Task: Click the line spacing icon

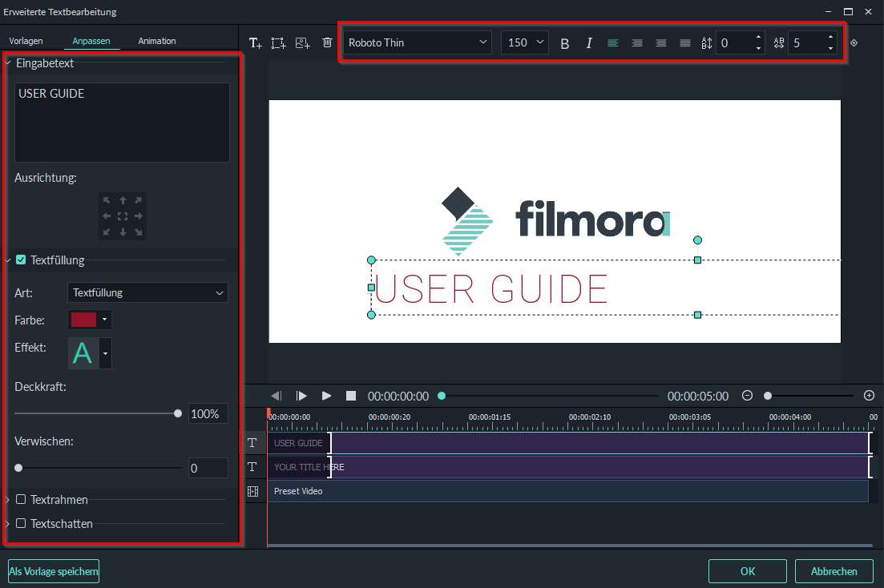Action: (706, 43)
